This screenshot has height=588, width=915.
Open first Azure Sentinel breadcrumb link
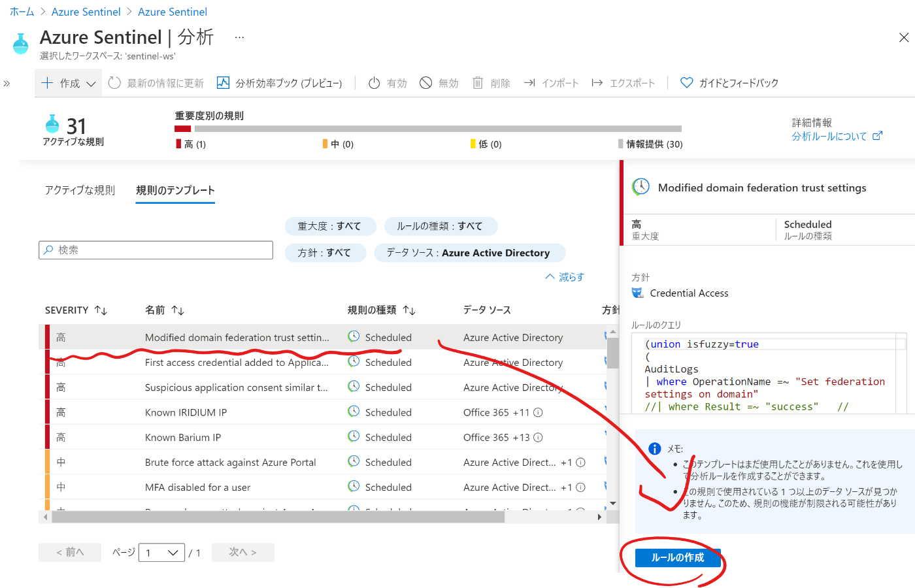point(86,12)
